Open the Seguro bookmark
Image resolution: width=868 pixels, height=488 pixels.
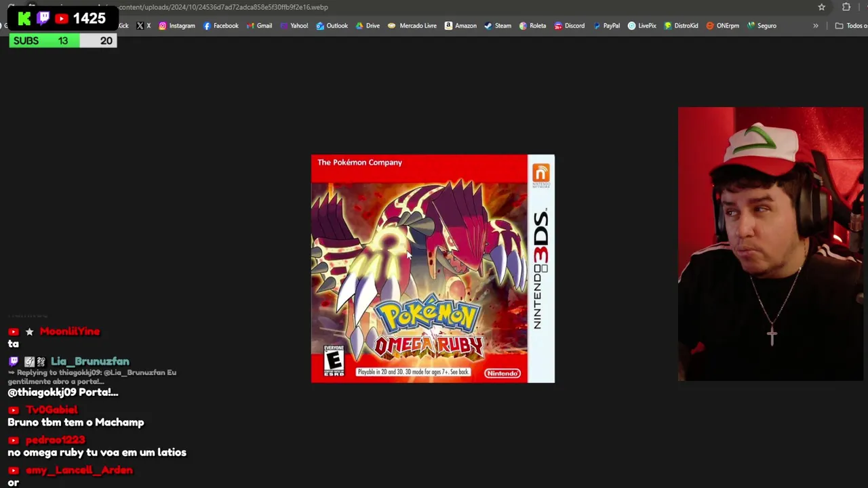click(x=762, y=26)
